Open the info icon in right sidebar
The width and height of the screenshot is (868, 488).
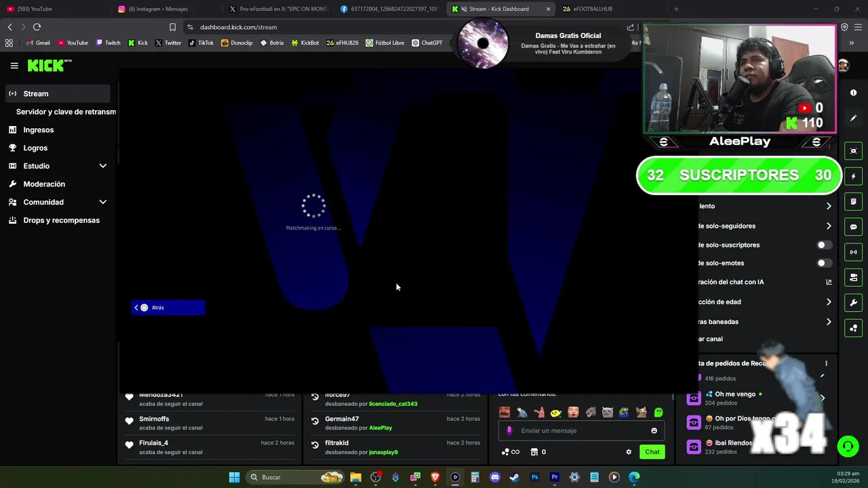tap(853, 93)
